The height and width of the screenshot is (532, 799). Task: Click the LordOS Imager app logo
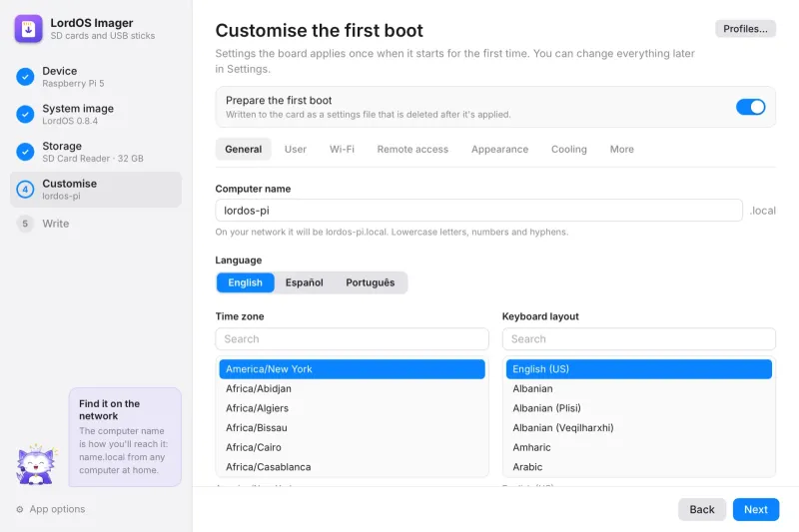click(29, 29)
